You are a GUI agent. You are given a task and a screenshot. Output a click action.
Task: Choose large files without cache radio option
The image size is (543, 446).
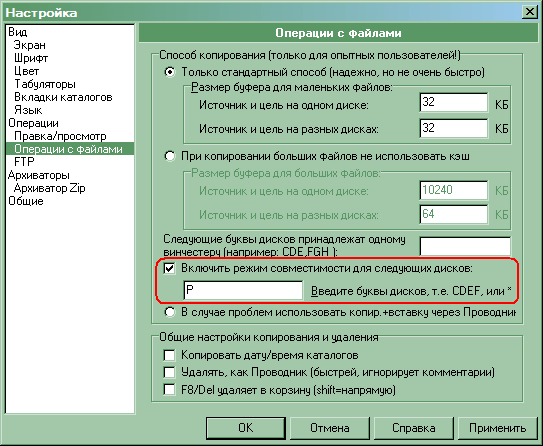(x=170, y=156)
